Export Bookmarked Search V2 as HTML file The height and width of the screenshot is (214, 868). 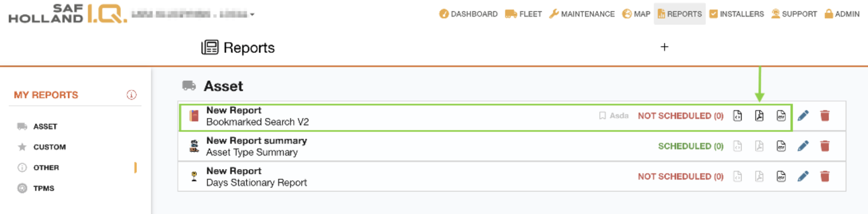point(737,116)
